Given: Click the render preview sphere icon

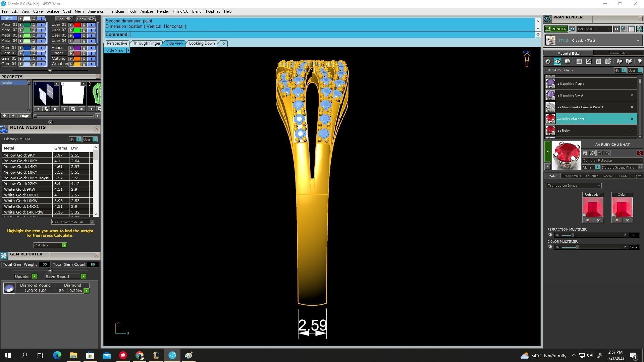Looking at the screenshot, I should point(572,29).
